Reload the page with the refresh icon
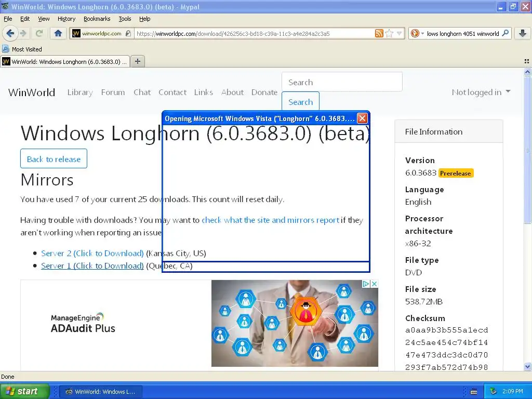This screenshot has width=532, height=399. click(x=39, y=33)
